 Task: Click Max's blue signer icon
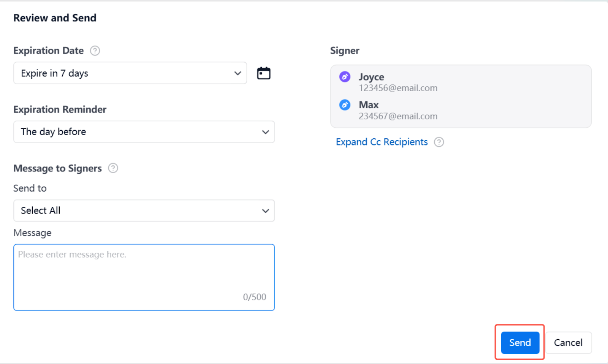[345, 105]
